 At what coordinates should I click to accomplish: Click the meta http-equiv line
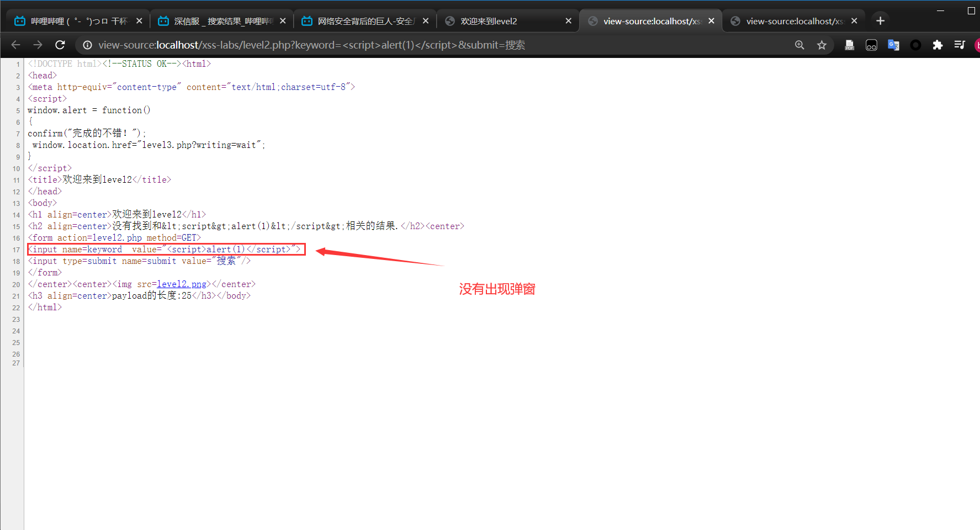click(x=191, y=87)
